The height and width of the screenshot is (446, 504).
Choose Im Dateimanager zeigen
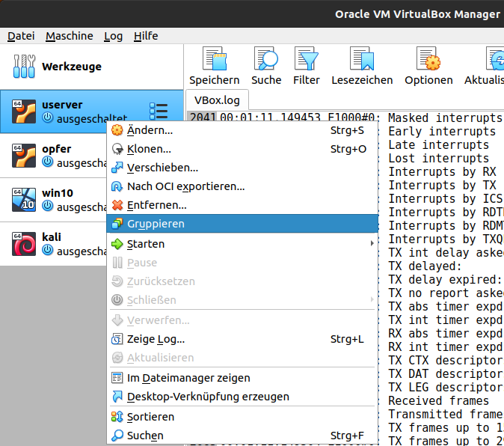242,378
